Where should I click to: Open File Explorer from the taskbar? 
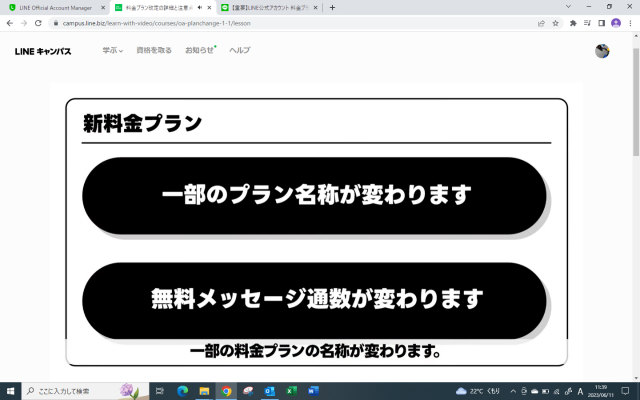pos(204,391)
